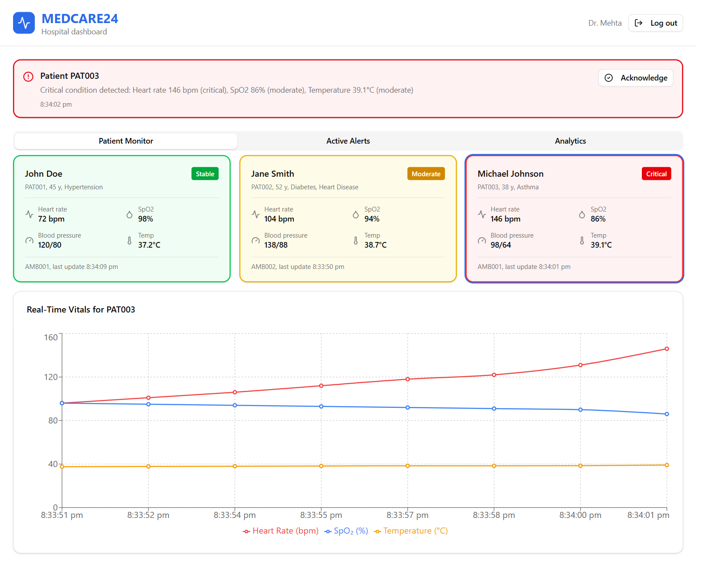Click the 86% SpO2 value on Michael Johnson's card
Image resolution: width=718 pixels, height=588 pixels.
598,219
